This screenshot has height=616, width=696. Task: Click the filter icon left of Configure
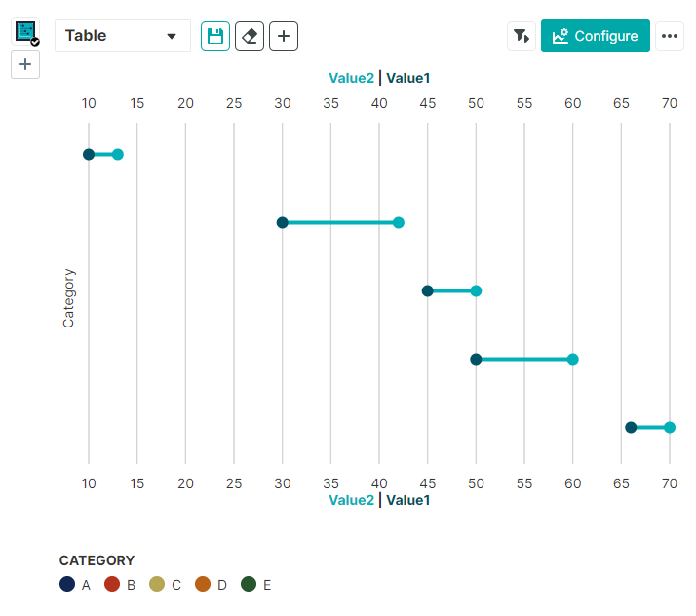pos(522,36)
